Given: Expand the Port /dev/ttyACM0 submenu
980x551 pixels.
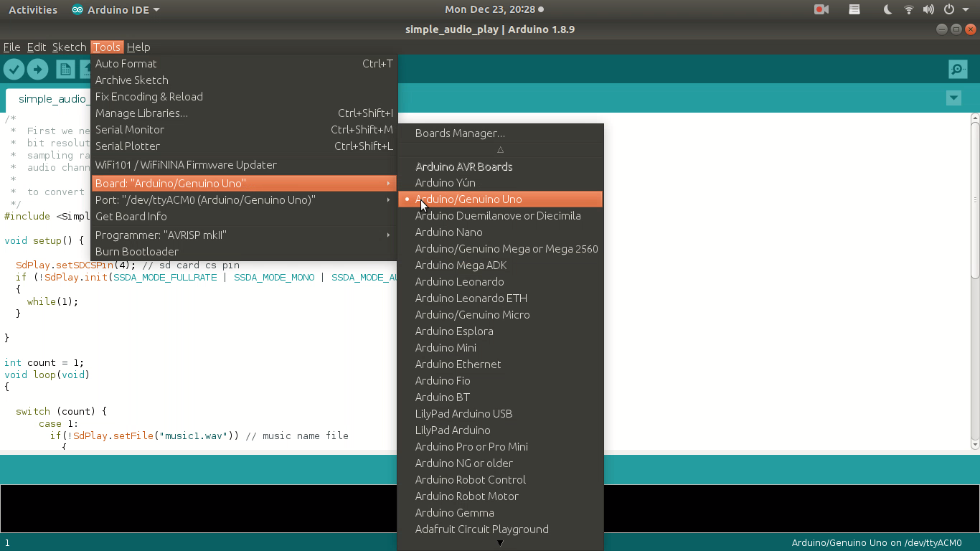Looking at the screenshot, I should pos(244,200).
